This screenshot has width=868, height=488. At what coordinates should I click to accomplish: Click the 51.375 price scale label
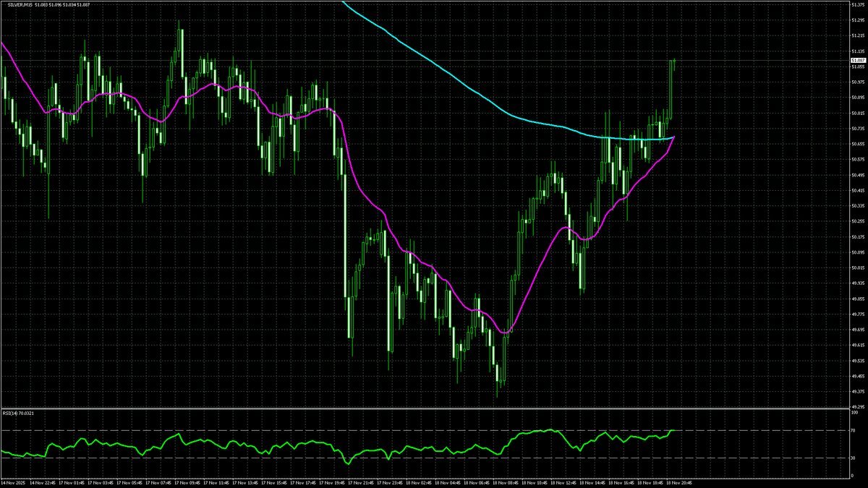pyautogui.click(x=858, y=4)
